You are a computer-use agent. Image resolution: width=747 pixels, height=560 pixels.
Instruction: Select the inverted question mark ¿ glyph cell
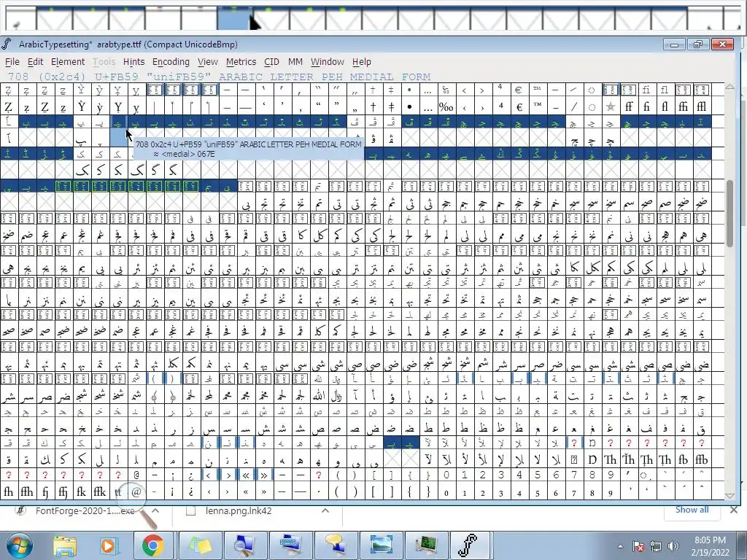tap(190, 491)
